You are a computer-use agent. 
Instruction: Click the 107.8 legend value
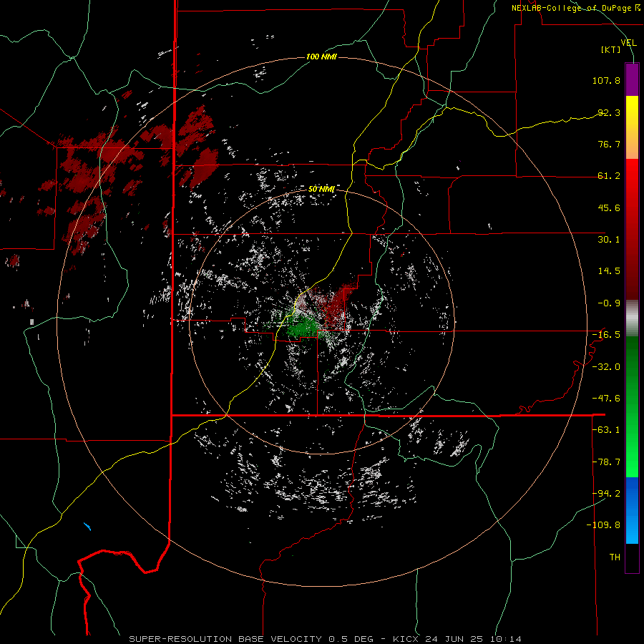(x=606, y=80)
